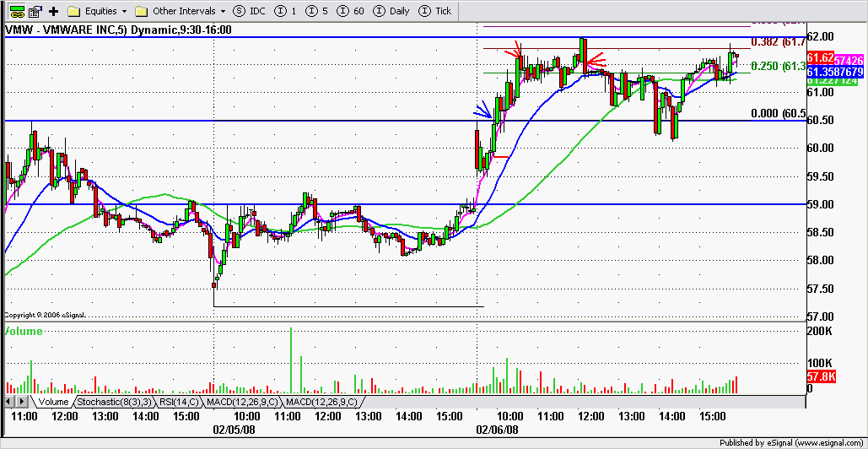This screenshot has height=449, width=868.
Task: Expand the Other Intervals dropdown
Action: 223,11
